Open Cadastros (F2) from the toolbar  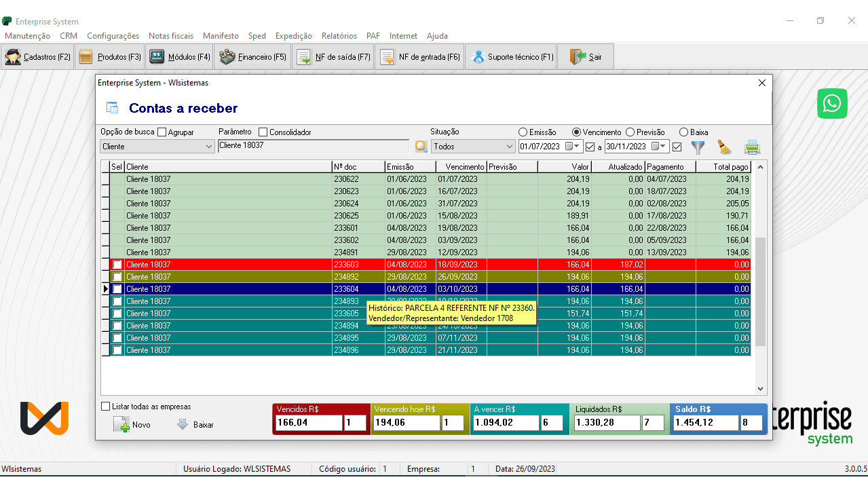[38, 57]
